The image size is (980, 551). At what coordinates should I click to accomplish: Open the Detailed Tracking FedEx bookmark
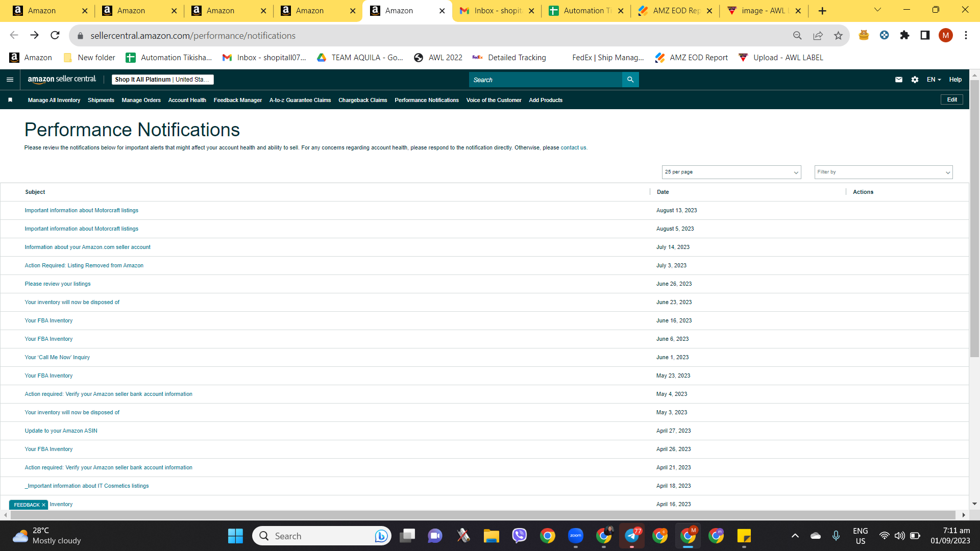[x=509, y=58]
